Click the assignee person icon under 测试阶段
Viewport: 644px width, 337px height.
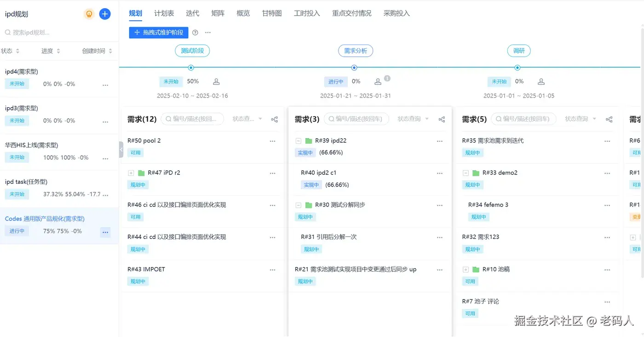point(216,81)
